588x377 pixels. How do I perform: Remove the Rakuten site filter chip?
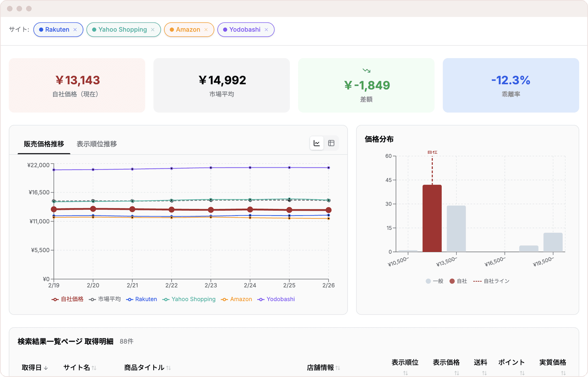[75, 30]
